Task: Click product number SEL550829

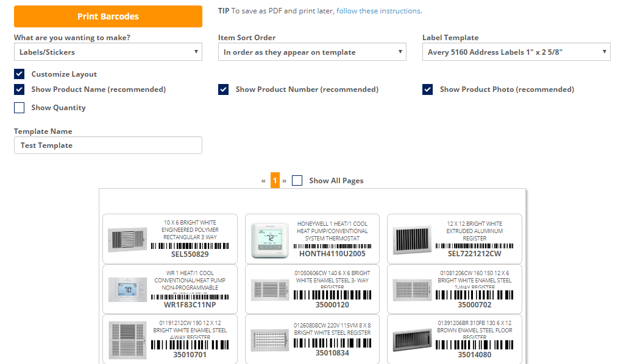Action: pos(190,254)
